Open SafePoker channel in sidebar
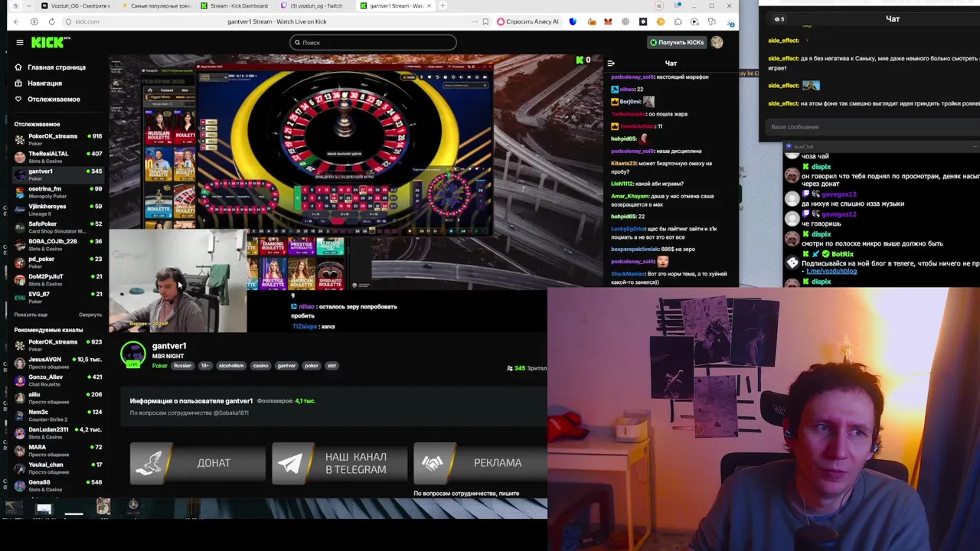The width and height of the screenshot is (980, 551). pos(58,227)
